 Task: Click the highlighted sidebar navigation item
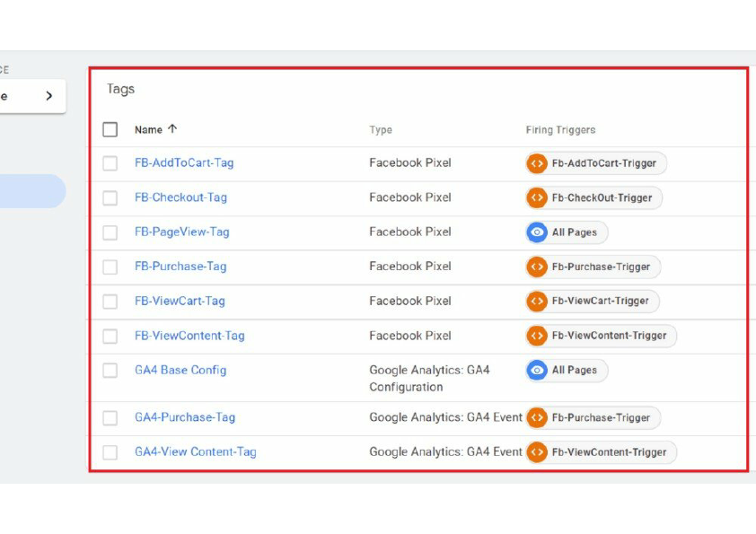pos(31,191)
